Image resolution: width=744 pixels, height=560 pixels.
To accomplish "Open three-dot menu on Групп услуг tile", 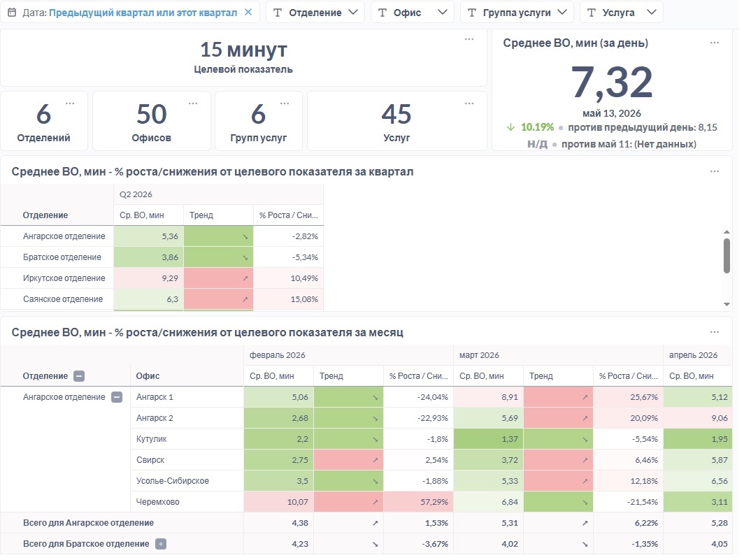I will point(285,103).
